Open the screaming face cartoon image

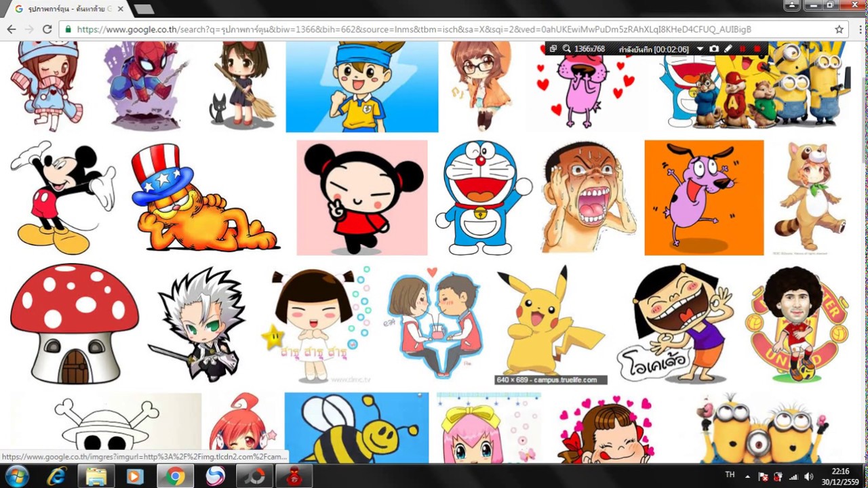[x=589, y=197]
